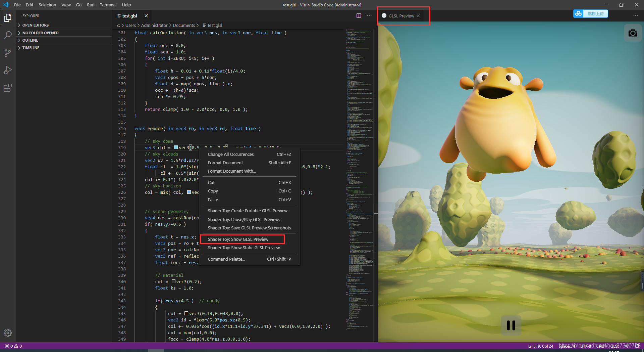Choose Shader Toy: Show GLSL Preview
Image resolution: width=644 pixels, height=352 pixels.
pyautogui.click(x=249, y=239)
